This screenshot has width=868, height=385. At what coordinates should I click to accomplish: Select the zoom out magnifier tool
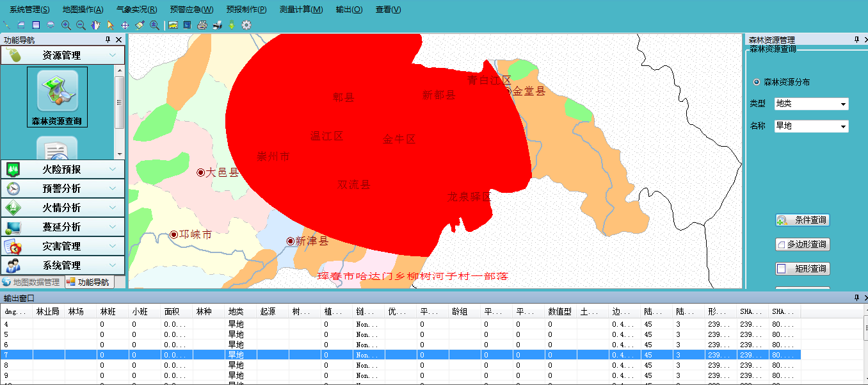(81, 25)
